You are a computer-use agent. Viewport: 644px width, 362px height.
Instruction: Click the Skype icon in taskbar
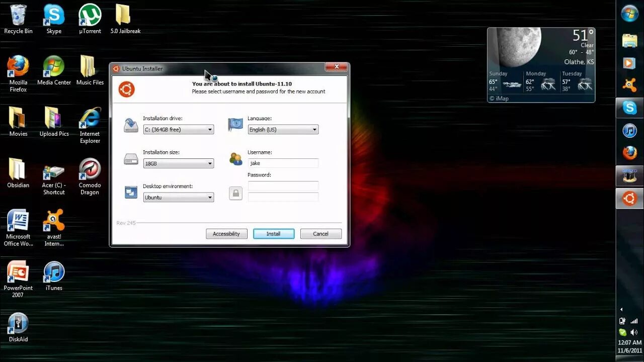tap(630, 107)
